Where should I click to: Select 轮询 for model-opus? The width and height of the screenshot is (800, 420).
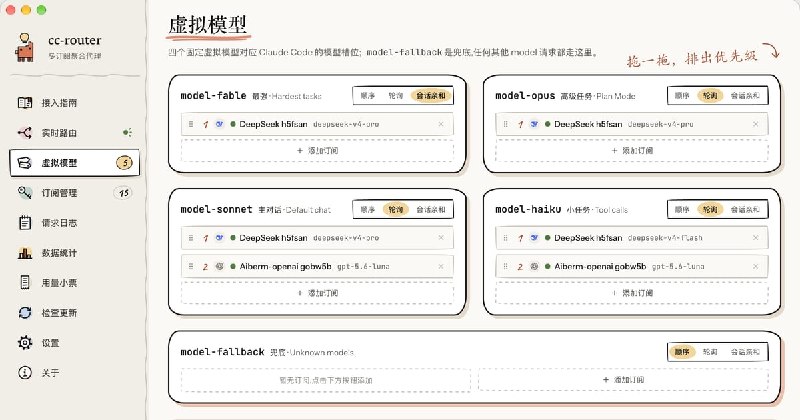tap(710, 96)
